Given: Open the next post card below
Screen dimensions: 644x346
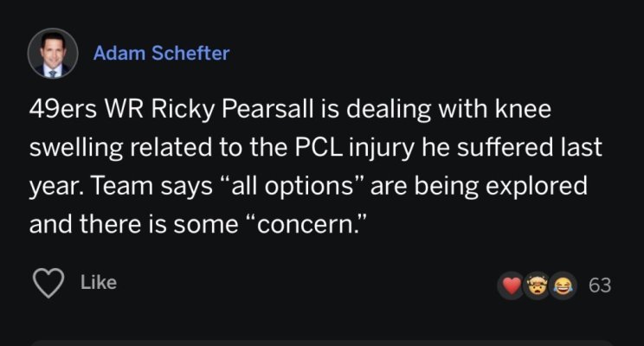Looking at the screenshot, I should tap(322, 343).
